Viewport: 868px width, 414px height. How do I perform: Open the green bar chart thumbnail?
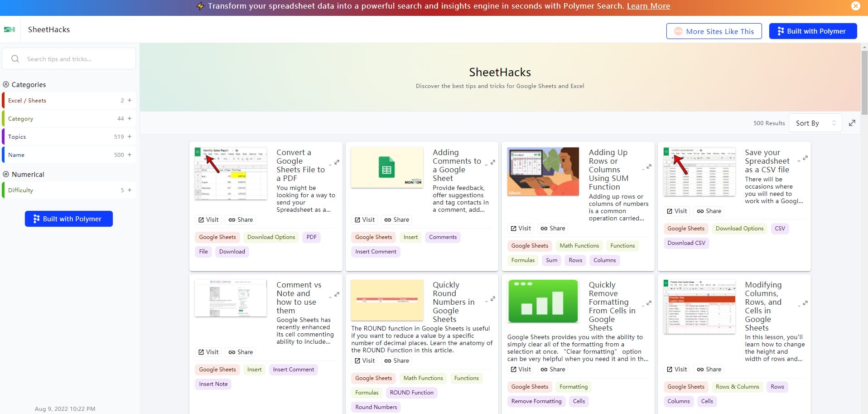(x=543, y=301)
